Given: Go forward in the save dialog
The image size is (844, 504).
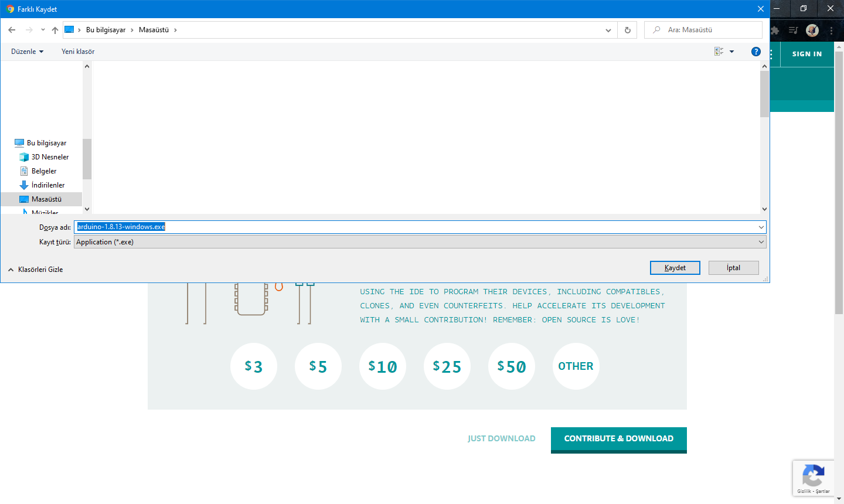Looking at the screenshot, I should click(29, 30).
